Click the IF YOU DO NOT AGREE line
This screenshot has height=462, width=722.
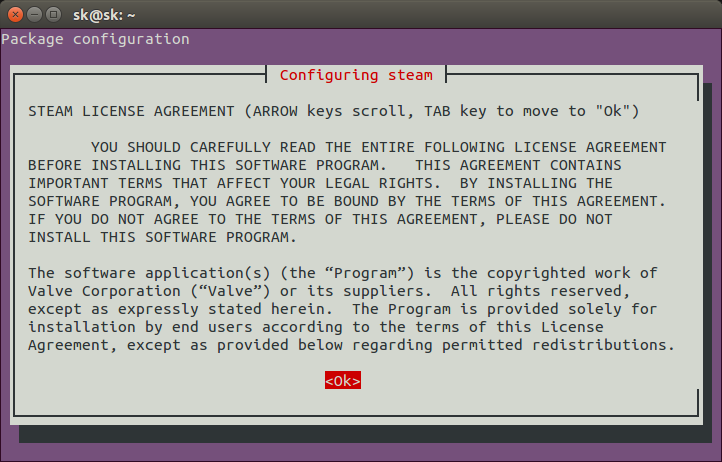320,219
